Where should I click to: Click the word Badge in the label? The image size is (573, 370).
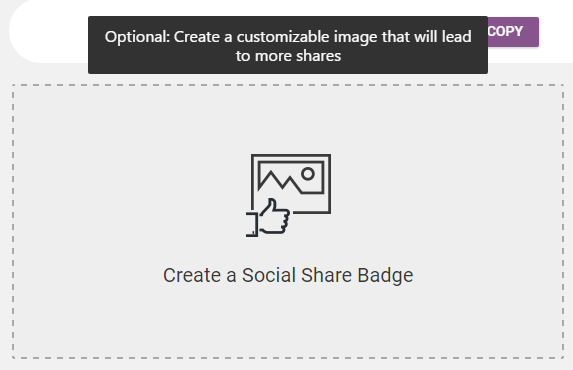tap(385, 275)
